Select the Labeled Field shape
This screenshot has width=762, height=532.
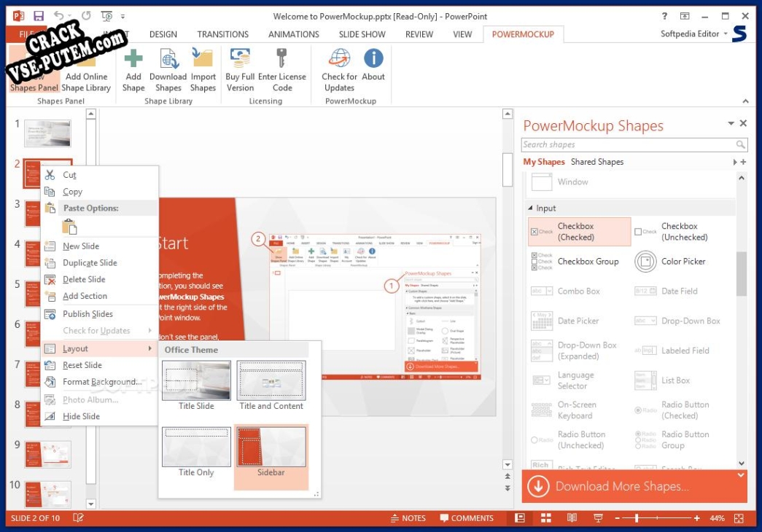click(x=684, y=351)
